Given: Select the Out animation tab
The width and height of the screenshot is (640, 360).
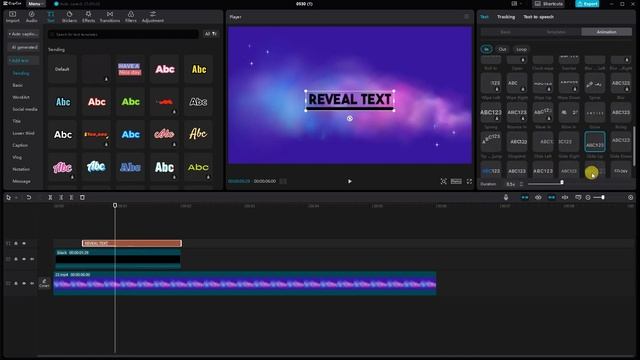Looking at the screenshot, I should [x=502, y=49].
